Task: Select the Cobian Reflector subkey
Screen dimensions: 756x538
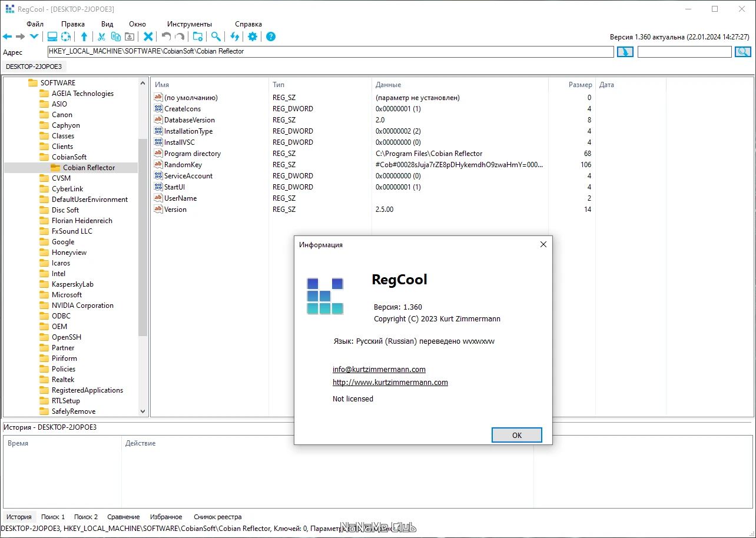Action: click(x=89, y=168)
